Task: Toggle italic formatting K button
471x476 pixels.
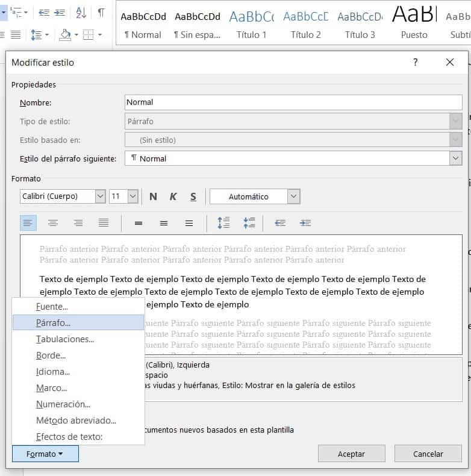Action: (x=173, y=196)
